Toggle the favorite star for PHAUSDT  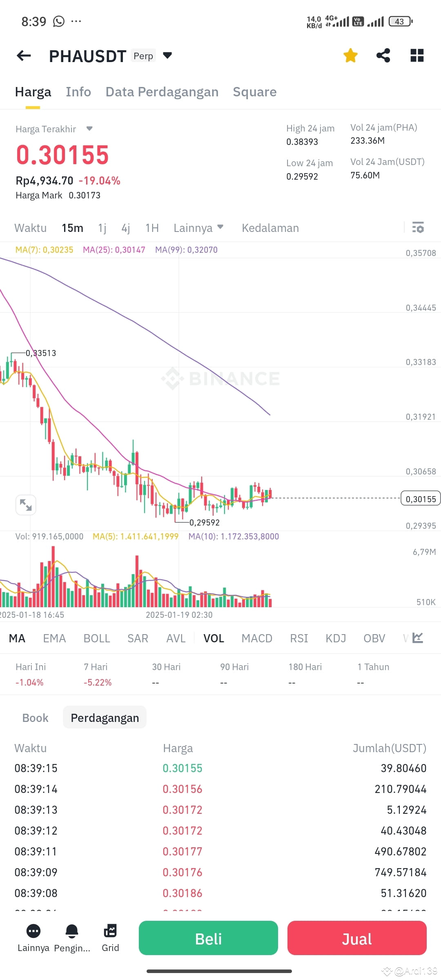click(350, 56)
